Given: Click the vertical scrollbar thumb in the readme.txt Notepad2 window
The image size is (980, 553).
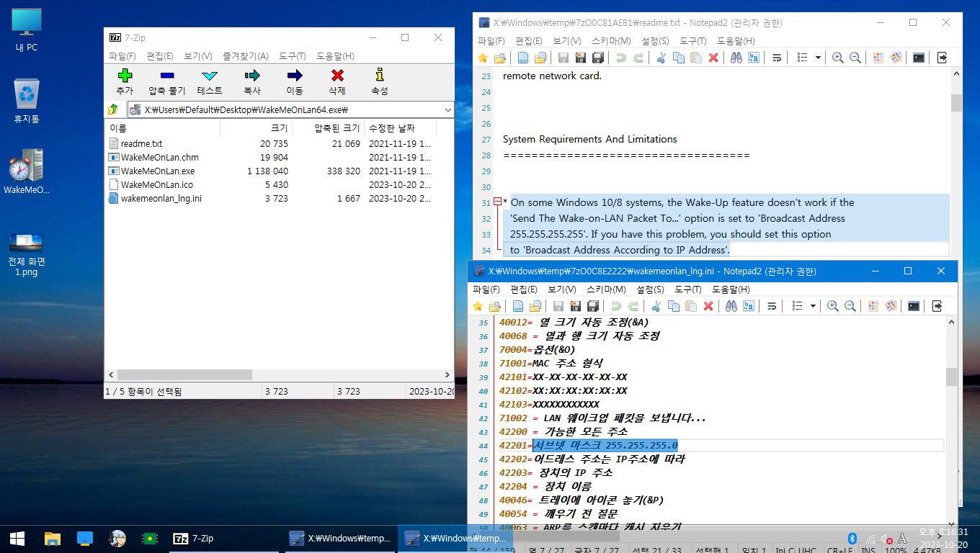Looking at the screenshot, I should (x=956, y=103).
